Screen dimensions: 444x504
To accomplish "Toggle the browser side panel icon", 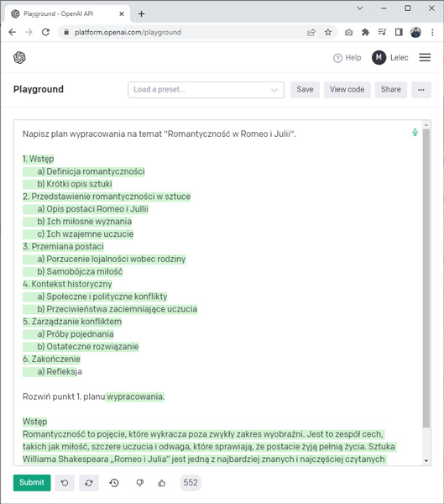I will [399, 32].
